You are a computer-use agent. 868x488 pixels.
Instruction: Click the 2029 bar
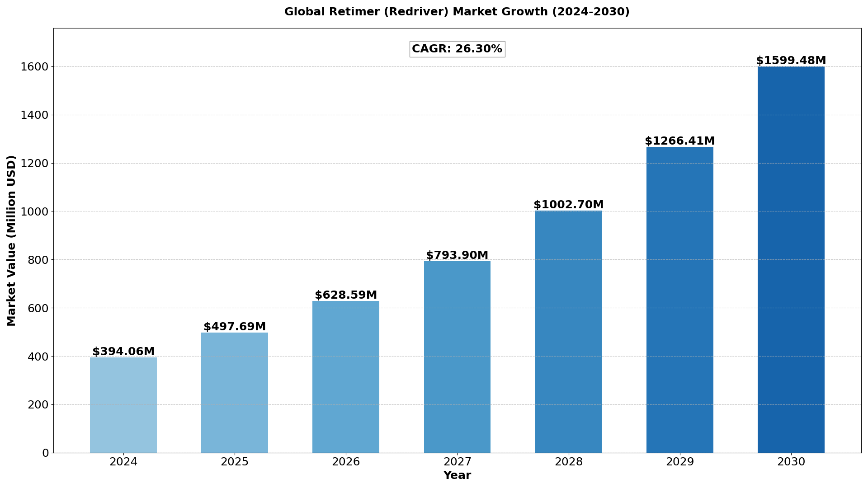pos(680,300)
